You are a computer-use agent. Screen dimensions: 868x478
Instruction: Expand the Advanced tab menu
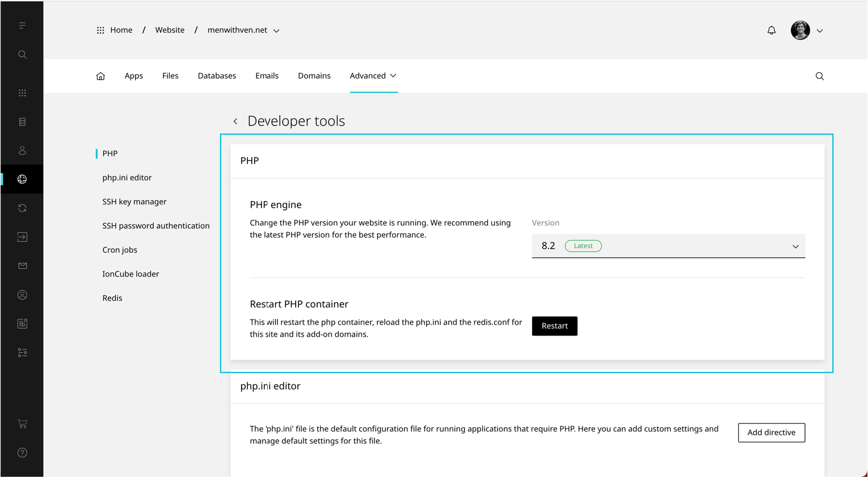(373, 76)
